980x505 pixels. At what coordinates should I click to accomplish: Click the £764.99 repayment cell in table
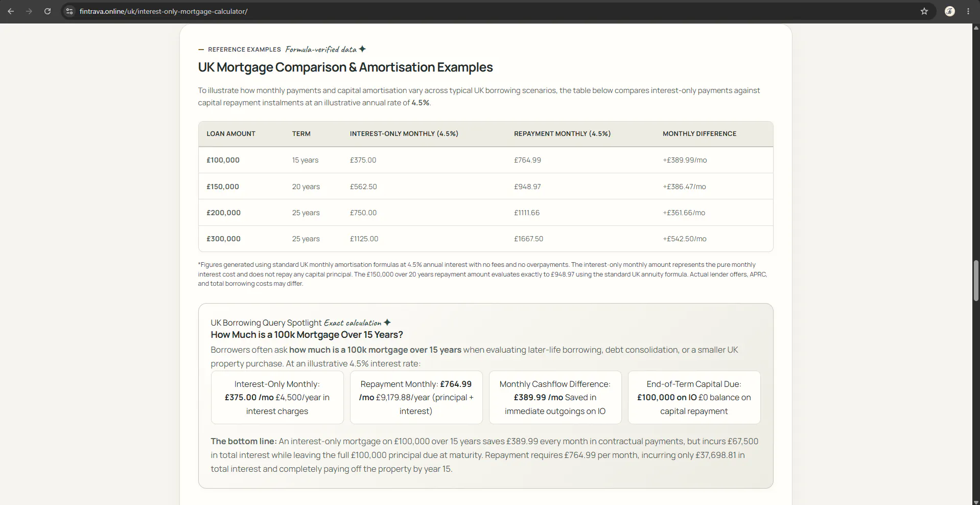(527, 160)
